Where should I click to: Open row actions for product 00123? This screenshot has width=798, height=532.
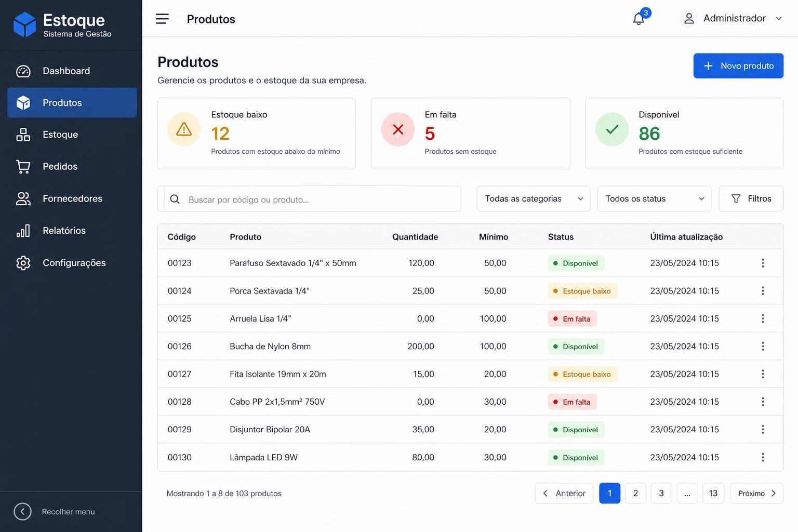pyautogui.click(x=763, y=263)
